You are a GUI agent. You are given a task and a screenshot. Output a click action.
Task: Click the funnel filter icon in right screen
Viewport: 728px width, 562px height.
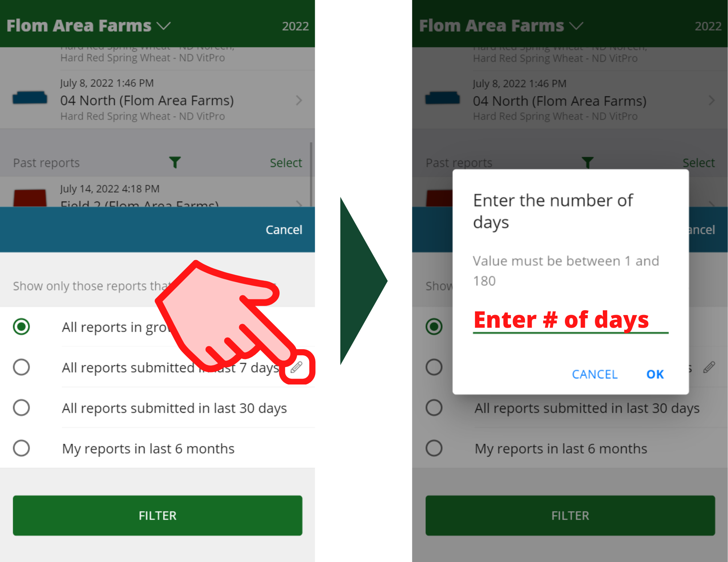[x=587, y=162]
